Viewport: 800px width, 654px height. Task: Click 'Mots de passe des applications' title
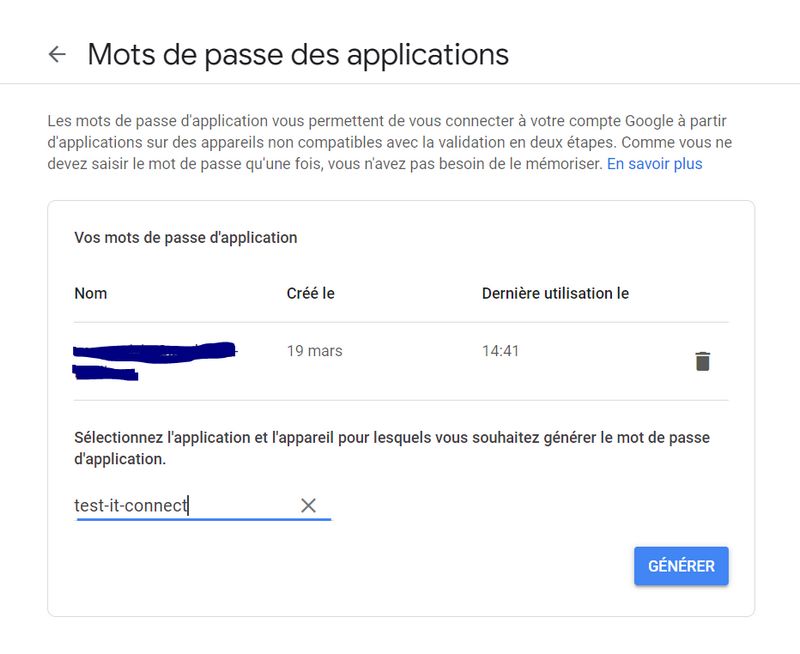tap(298, 54)
